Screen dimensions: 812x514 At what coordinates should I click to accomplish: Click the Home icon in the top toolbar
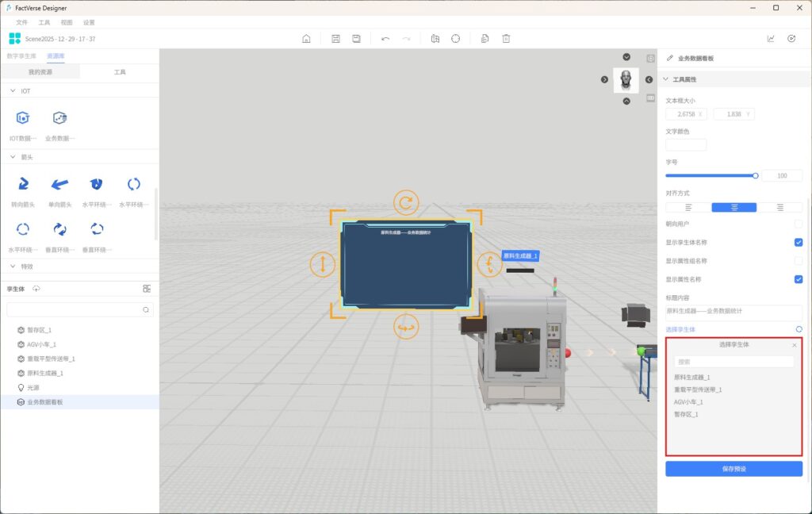click(x=306, y=39)
